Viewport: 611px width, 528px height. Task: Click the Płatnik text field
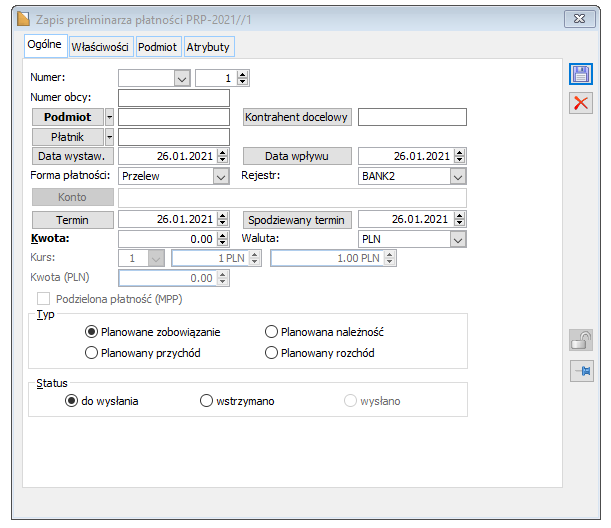[x=174, y=137]
